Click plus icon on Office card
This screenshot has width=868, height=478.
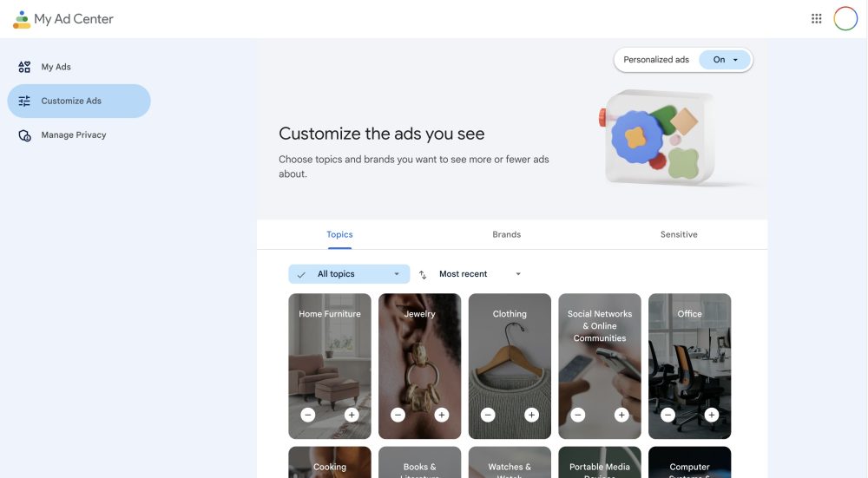point(712,415)
